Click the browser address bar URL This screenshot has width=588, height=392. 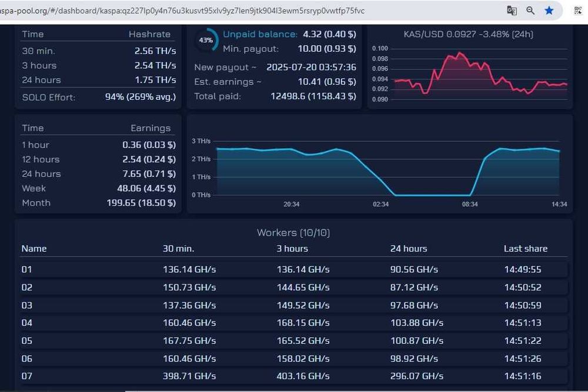[182, 11]
